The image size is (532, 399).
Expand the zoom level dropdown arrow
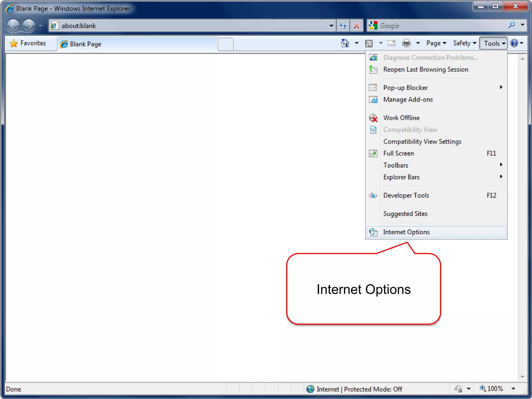pyautogui.click(x=513, y=389)
